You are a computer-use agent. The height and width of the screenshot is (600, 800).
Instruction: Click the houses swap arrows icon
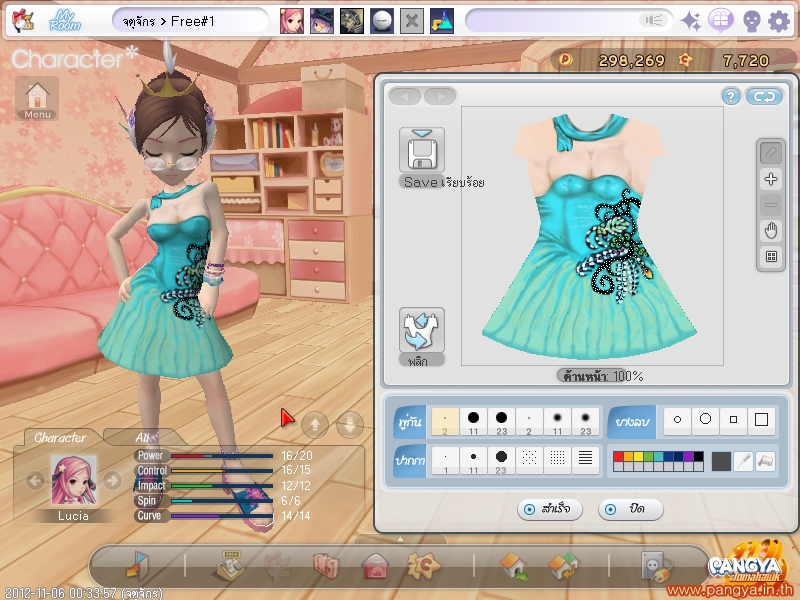[563, 567]
